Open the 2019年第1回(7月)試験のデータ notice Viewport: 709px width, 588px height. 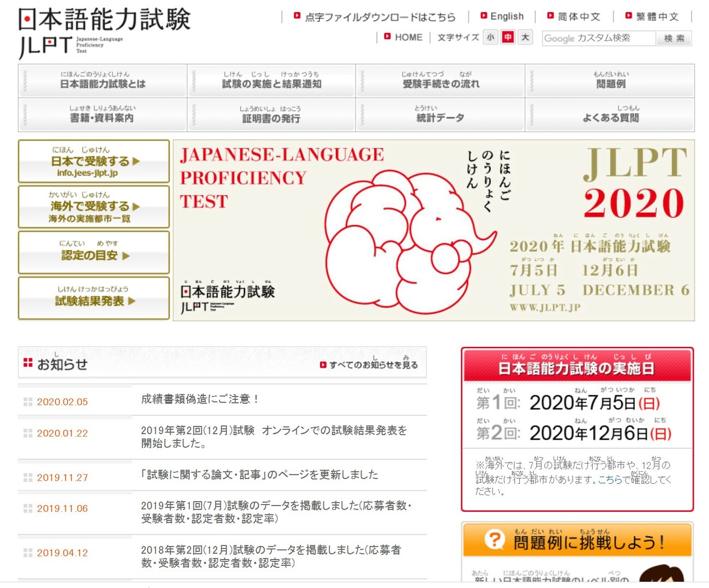tap(277, 512)
